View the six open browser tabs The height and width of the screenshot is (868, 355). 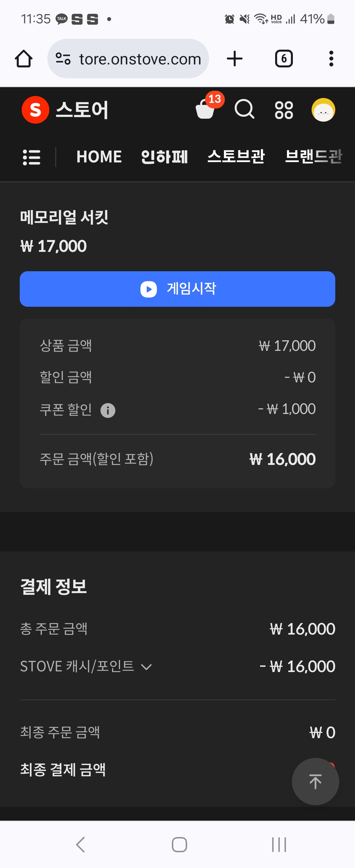pos(284,59)
